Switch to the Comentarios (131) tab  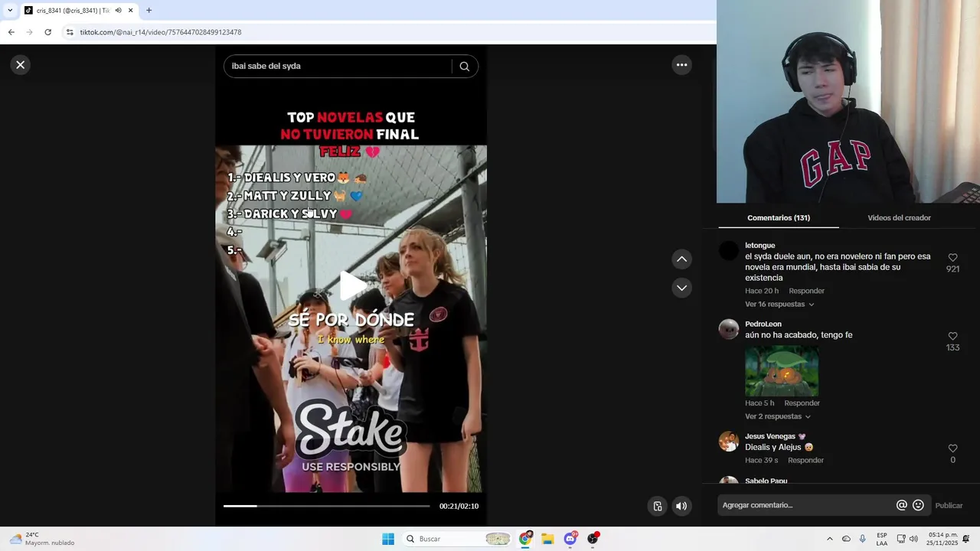coord(778,218)
